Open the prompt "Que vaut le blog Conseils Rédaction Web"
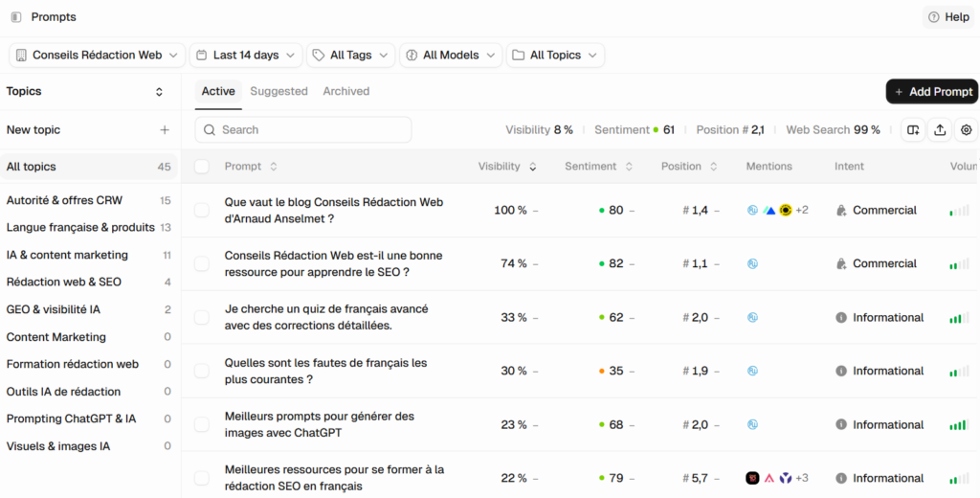 334,210
